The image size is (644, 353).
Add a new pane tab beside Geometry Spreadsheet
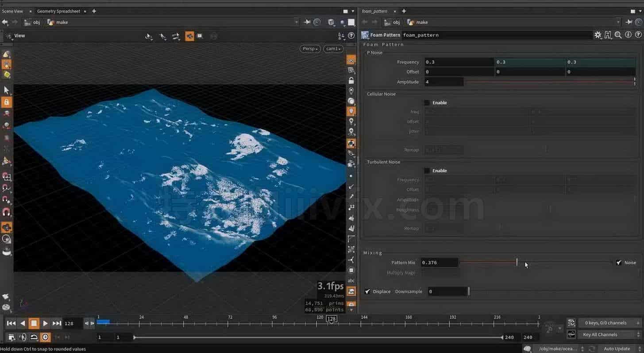[94, 11]
